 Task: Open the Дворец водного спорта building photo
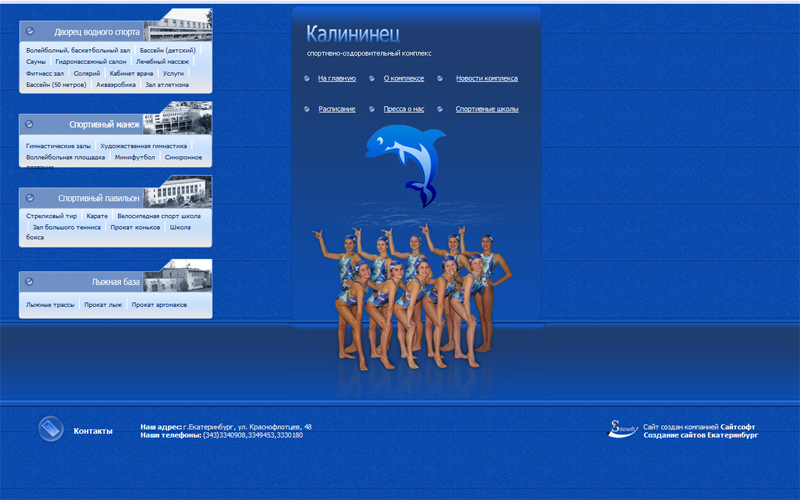178,26
